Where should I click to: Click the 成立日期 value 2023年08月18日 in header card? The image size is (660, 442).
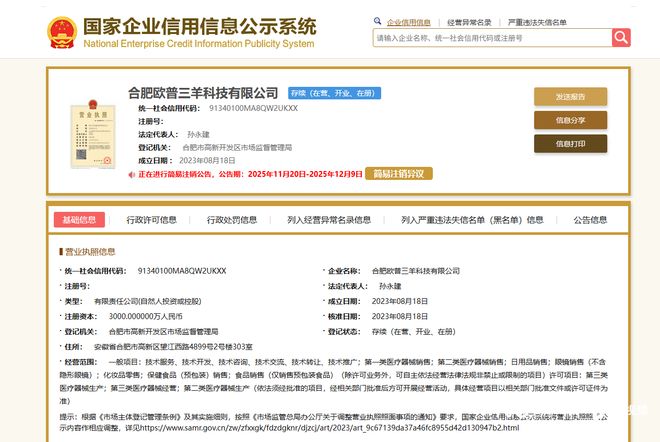point(207,160)
